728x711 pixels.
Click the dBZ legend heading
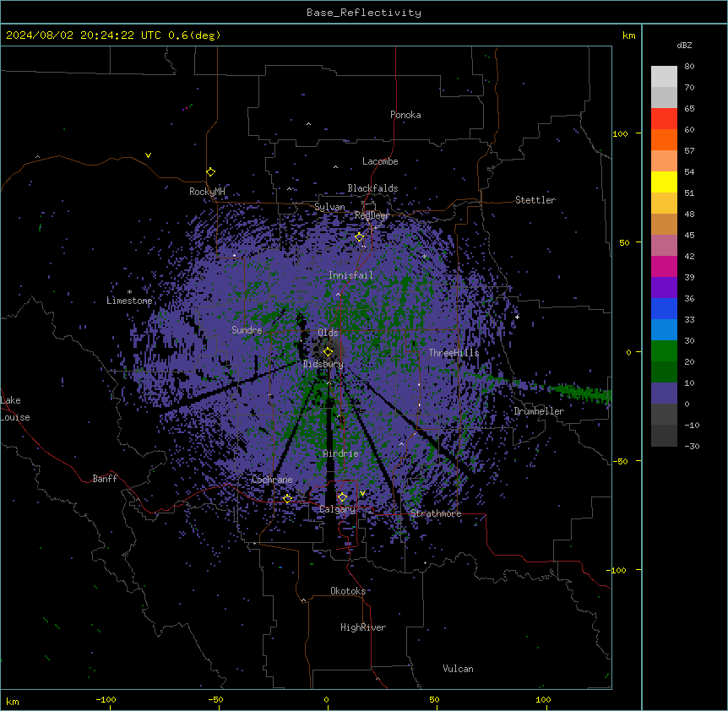pyautogui.click(x=684, y=45)
